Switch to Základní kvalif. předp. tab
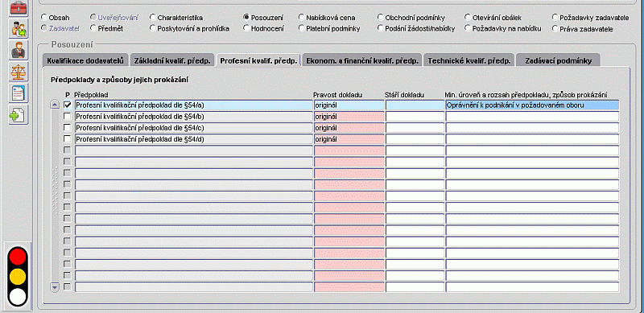 click(x=172, y=60)
